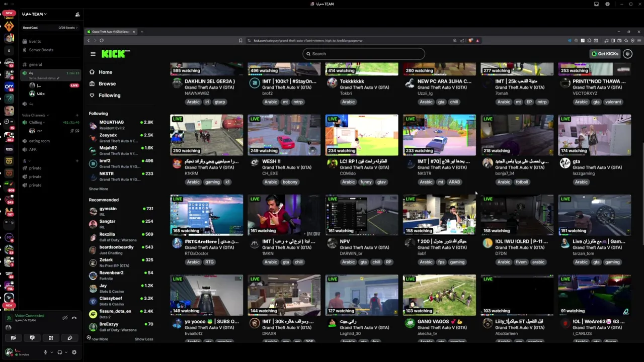
Task: Open Rexzilla recommended channel
Action: (x=121, y=236)
